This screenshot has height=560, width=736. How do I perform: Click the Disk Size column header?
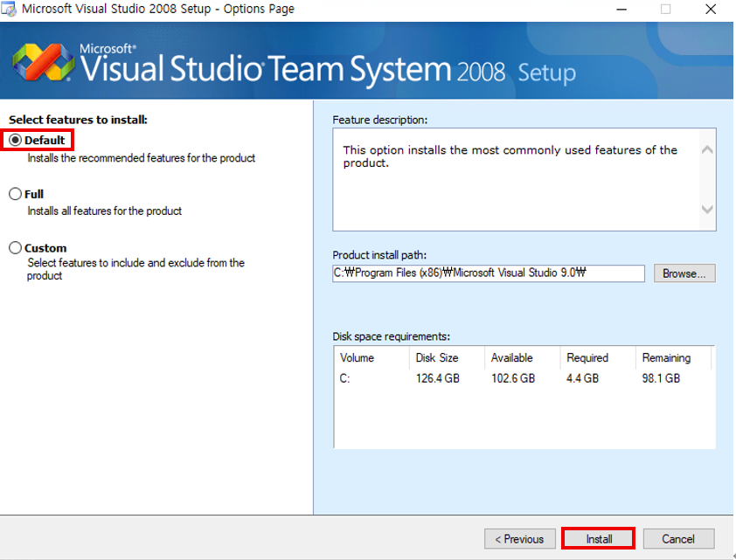[x=436, y=357]
